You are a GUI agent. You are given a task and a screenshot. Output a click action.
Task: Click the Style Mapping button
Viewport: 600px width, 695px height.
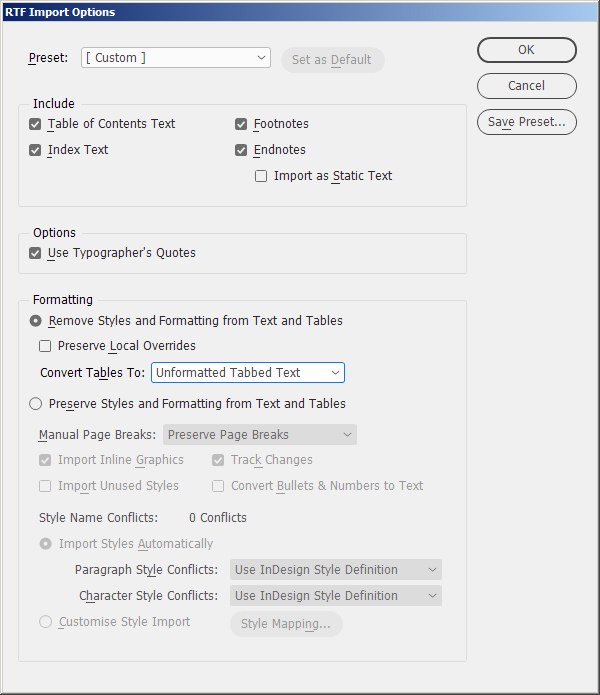point(286,624)
